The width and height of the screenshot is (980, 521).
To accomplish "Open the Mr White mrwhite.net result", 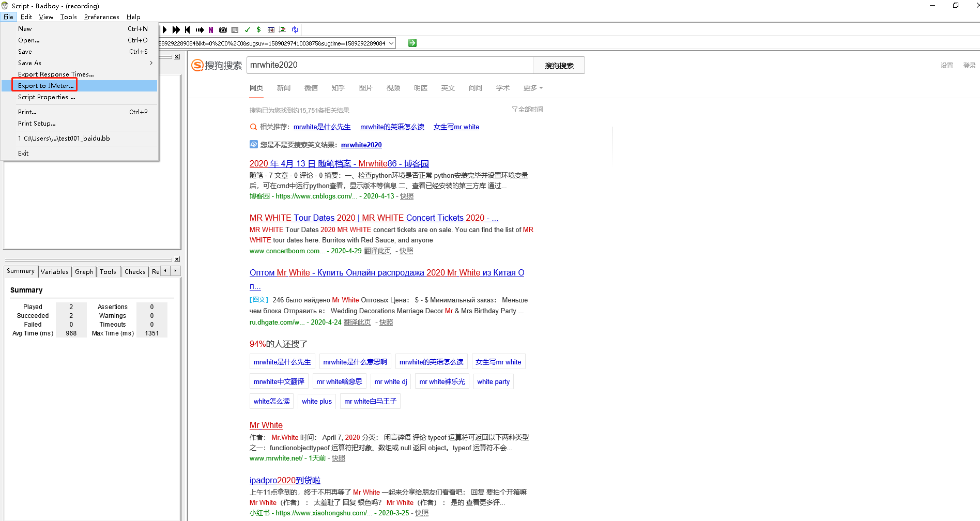I will [266, 425].
